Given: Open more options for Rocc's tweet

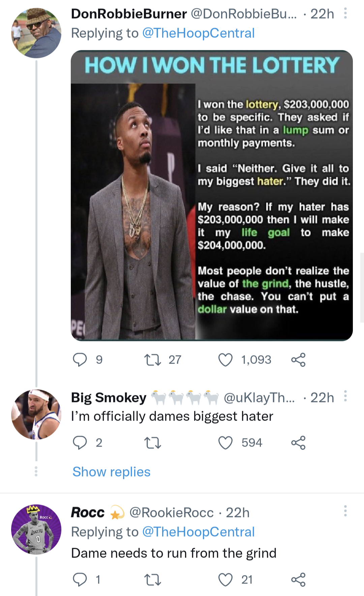Looking at the screenshot, I should tap(345, 511).
